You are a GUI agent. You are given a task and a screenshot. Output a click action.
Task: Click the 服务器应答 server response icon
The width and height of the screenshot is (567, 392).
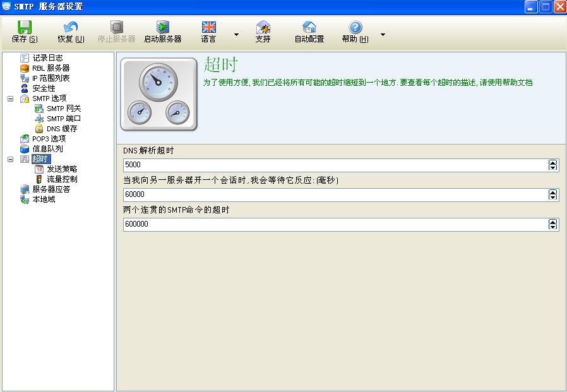click(x=25, y=189)
